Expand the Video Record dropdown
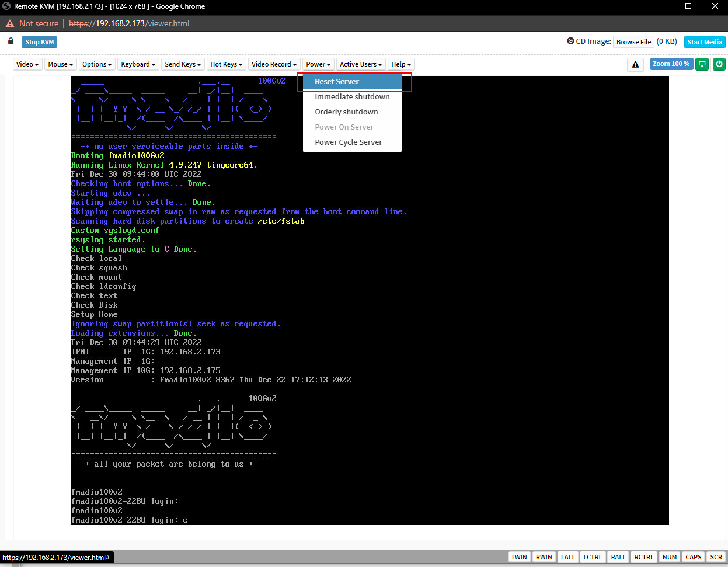 274,64
